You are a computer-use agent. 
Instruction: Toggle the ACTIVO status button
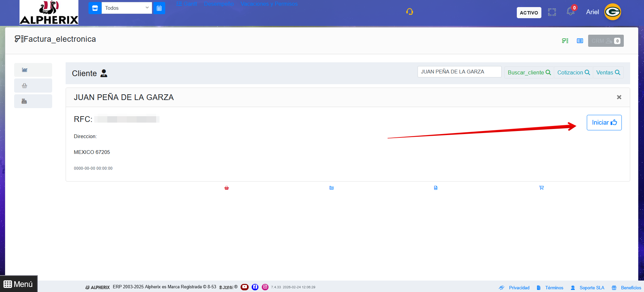tap(529, 13)
